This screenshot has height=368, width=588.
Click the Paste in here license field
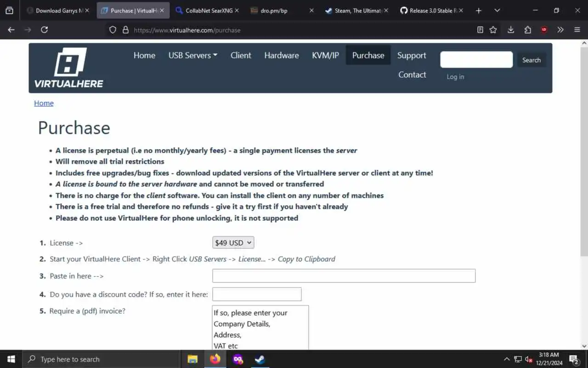[344, 276]
